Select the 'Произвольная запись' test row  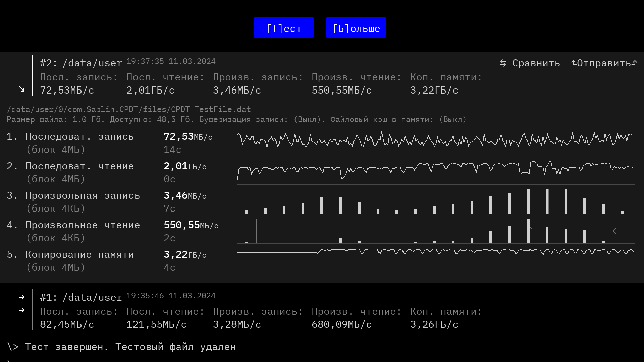[83, 196]
